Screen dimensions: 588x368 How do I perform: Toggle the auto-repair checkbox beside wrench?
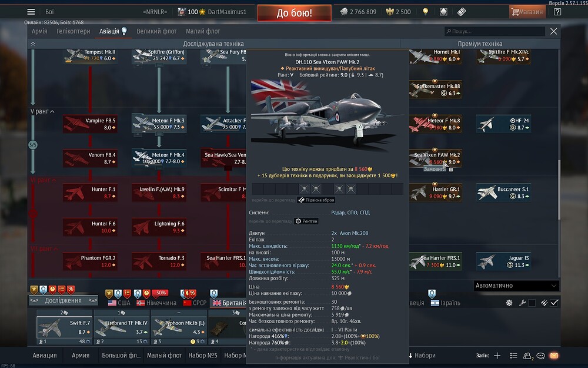tap(532, 303)
